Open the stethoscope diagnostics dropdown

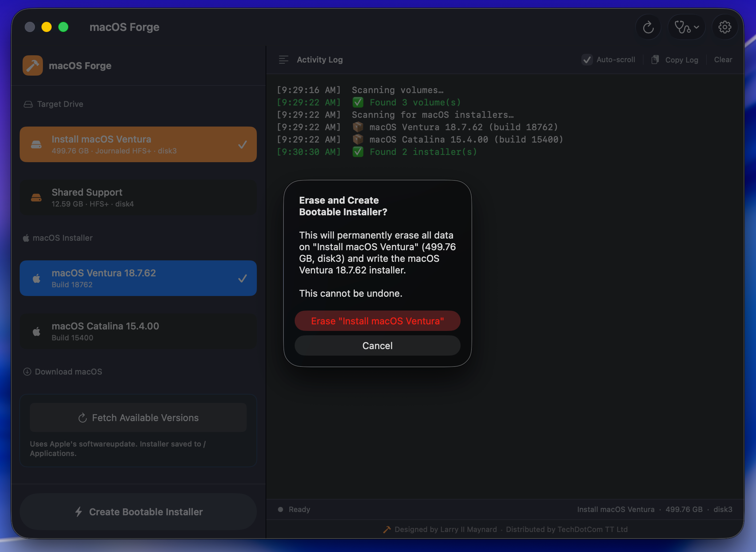pos(687,27)
